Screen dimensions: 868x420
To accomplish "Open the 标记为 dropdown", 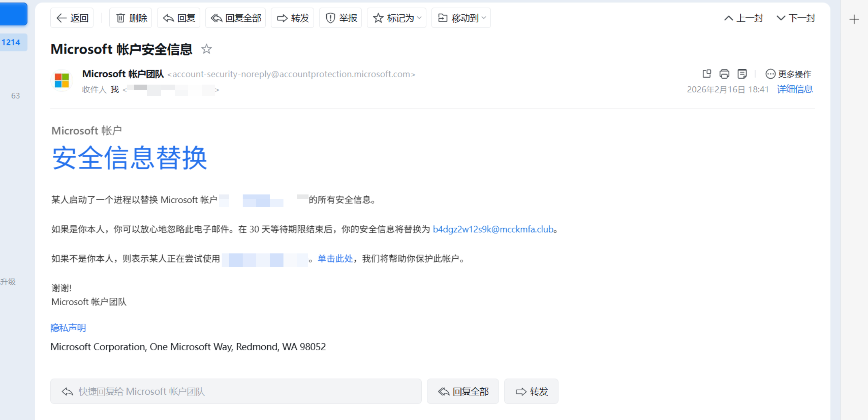I will tap(396, 18).
